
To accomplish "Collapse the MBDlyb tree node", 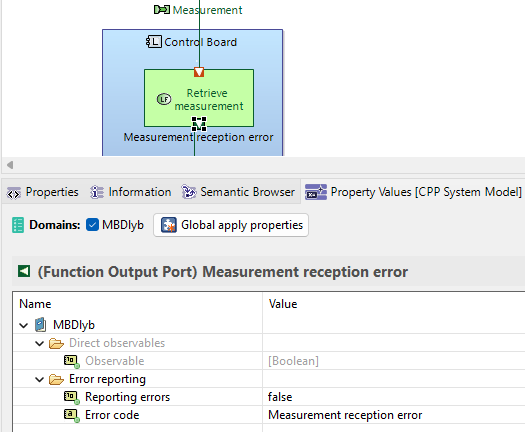I will tap(23, 325).
